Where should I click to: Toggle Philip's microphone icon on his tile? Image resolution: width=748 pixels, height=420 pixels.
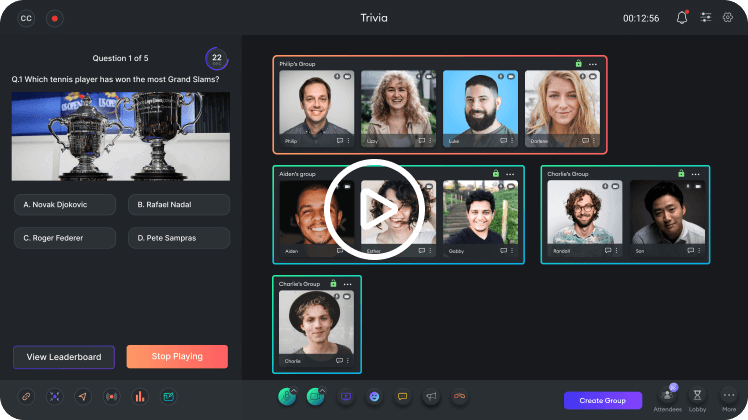[337, 76]
